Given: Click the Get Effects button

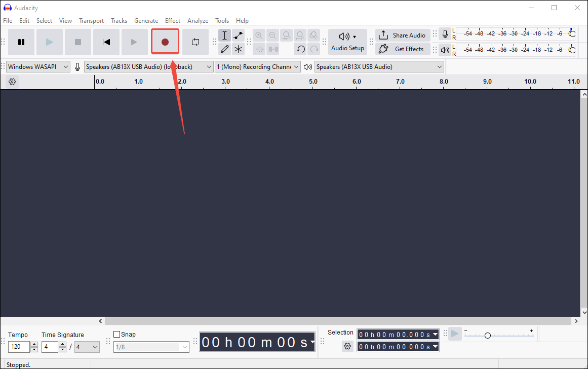Looking at the screenshot, I should click(x=403, y=49).
